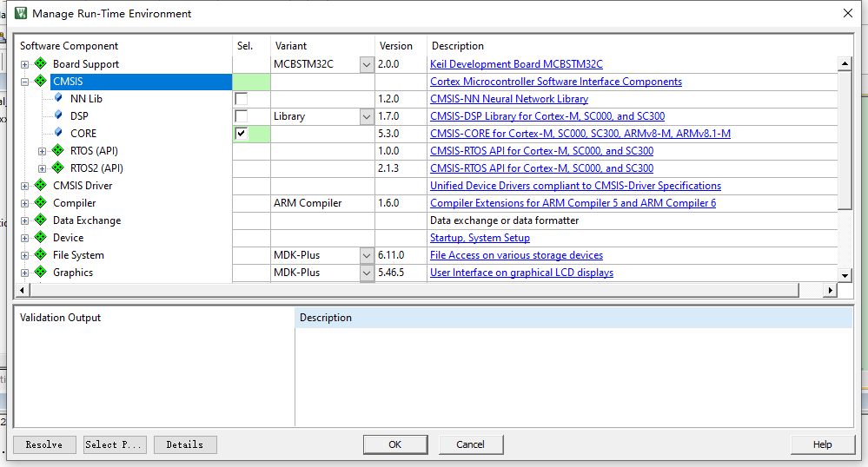Click the vertical scrollbar down arrow
Screen dimensions: 868x467
pyautogui.click(x=845, y=275)
